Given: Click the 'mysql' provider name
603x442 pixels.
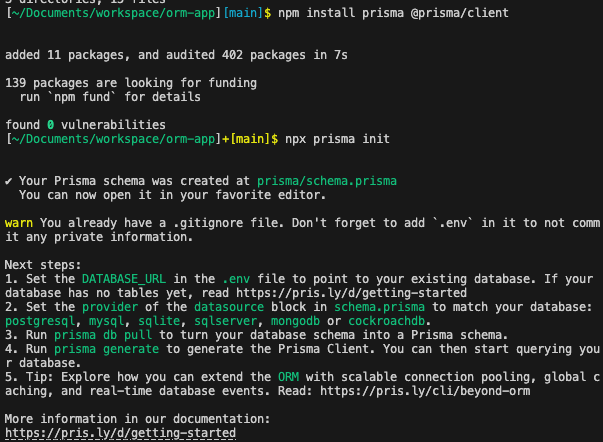Looking at the screenshot, I should [107, 321].
